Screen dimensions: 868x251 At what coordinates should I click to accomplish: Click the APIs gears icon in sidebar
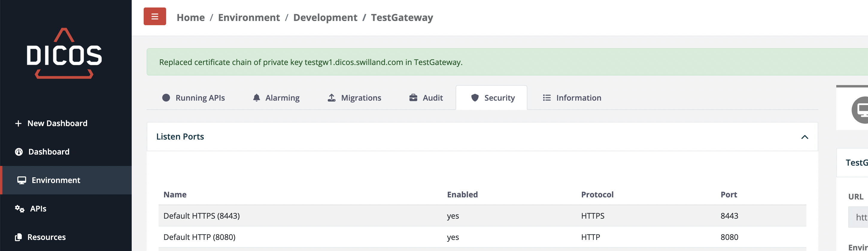[19, 209]
